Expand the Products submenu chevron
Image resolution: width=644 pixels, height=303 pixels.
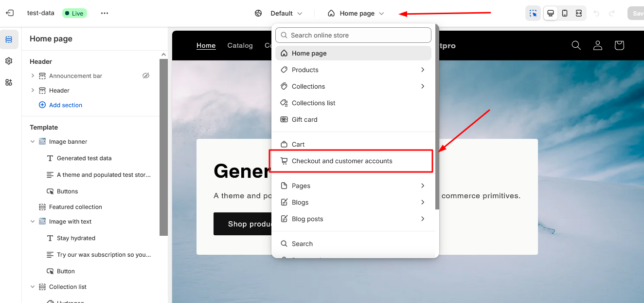coord(423,70)
